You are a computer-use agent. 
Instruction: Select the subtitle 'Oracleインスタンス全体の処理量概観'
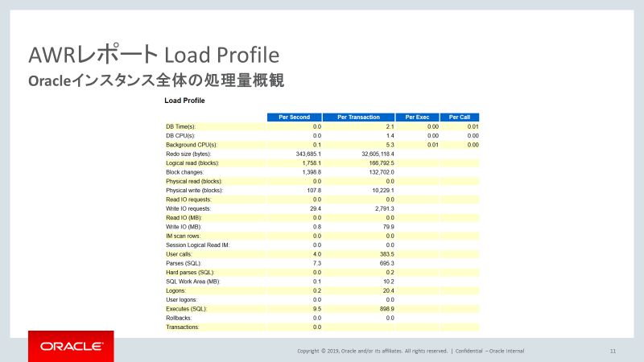coord(156,80)
